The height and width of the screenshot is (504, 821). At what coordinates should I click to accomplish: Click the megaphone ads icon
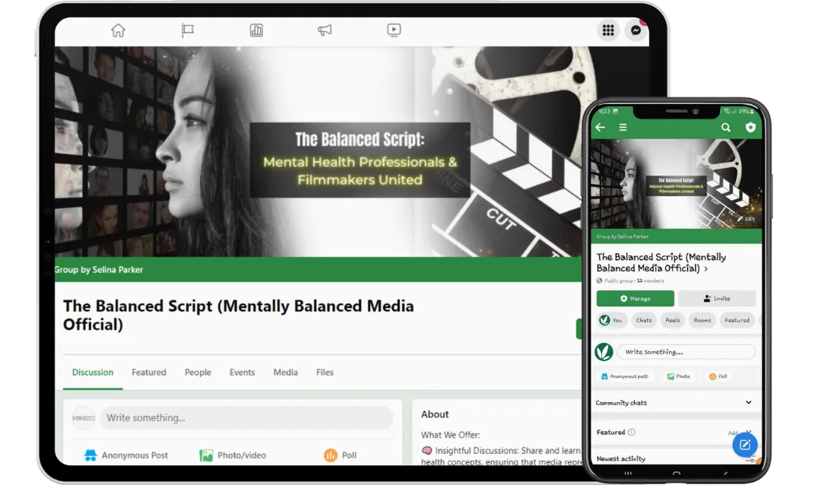pos(325,30)
